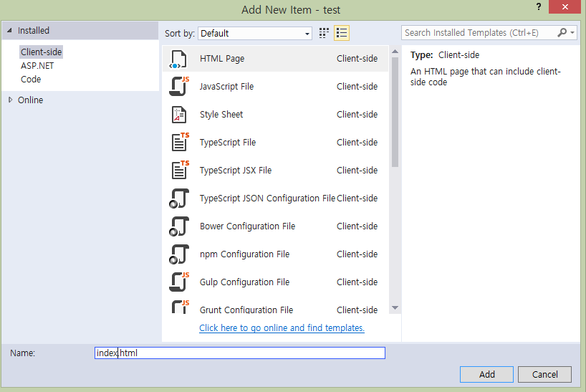The image size is (586, 392).
Task: Choose the npm Configuration File icon
Action: tap(178, 254)
